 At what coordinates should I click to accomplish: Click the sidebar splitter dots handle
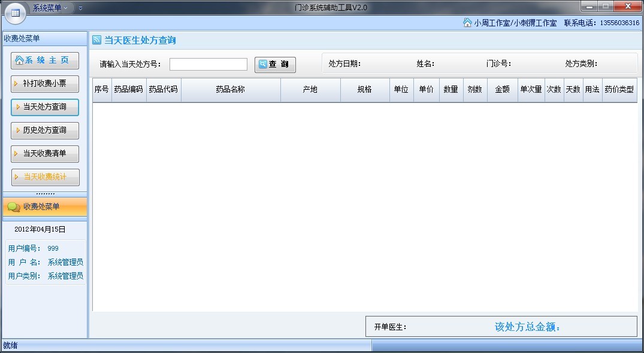point(45,194)
